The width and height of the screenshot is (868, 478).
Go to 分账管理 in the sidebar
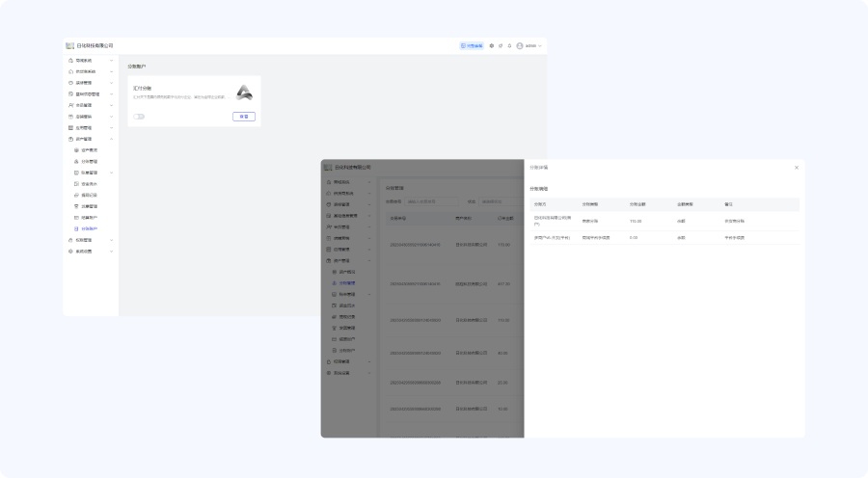(89, 162)
